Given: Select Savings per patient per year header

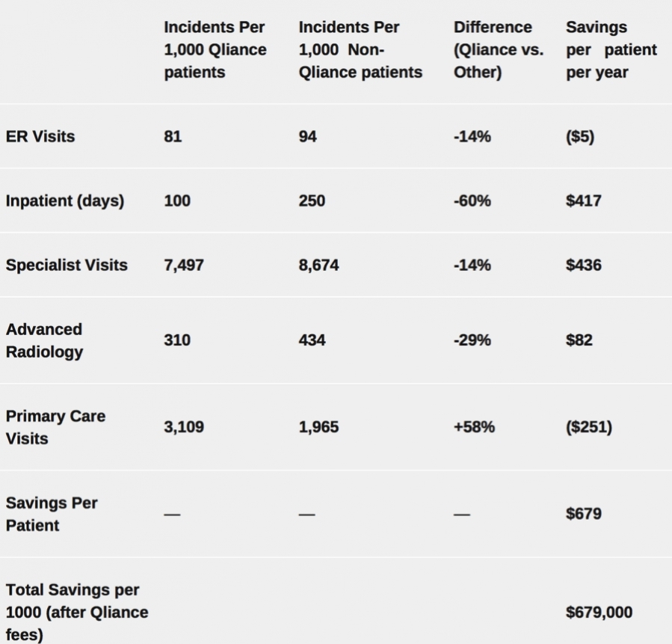Looking at the screenshot, I should coord(611,50).
